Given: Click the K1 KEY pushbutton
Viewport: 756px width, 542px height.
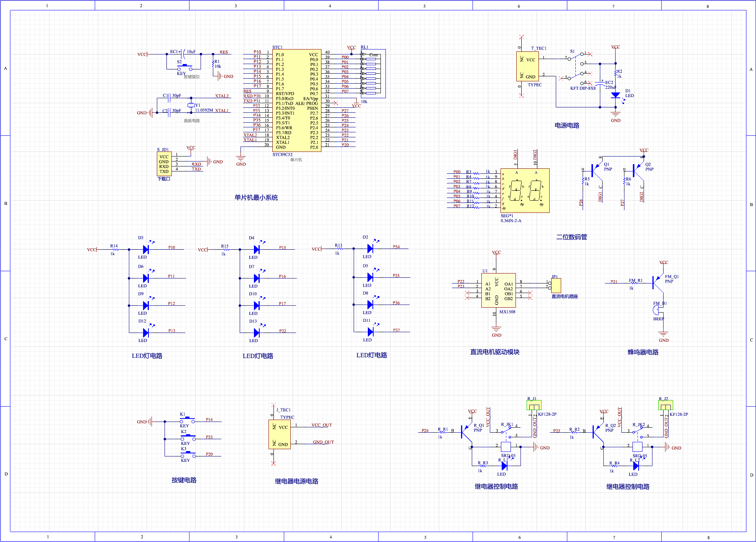Looking at the screenshot, I should pos(187,420).
